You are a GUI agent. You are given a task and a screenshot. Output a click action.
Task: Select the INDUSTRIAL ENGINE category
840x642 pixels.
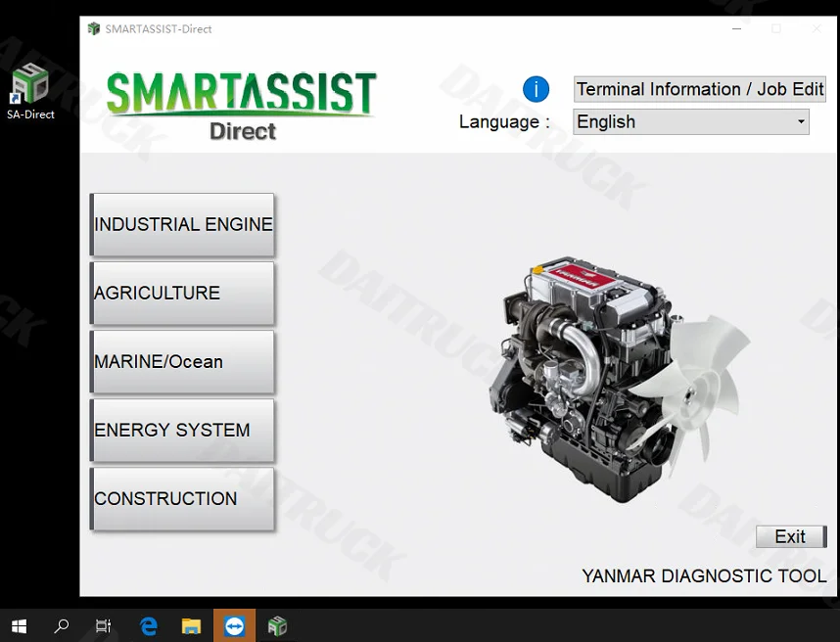click(x=182, y=224)
